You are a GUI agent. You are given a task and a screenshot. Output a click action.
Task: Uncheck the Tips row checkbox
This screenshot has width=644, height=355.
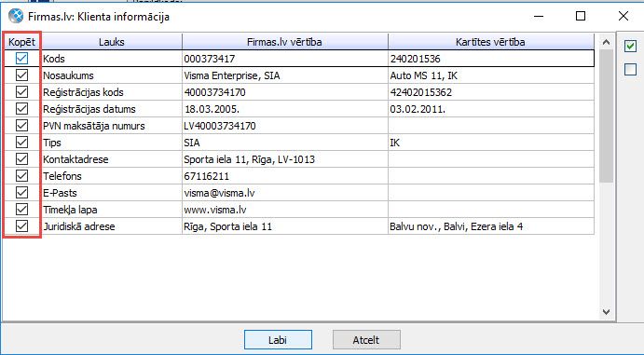click(x=21, y=143)
